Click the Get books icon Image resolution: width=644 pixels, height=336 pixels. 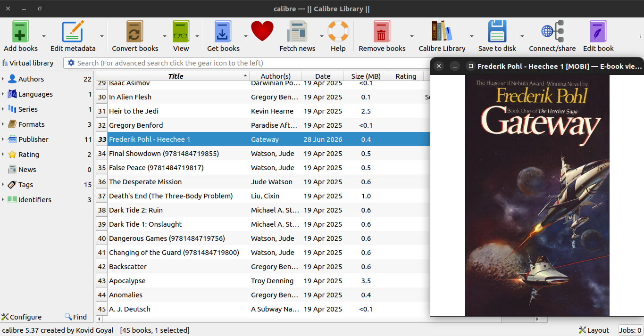click(223, 32)
